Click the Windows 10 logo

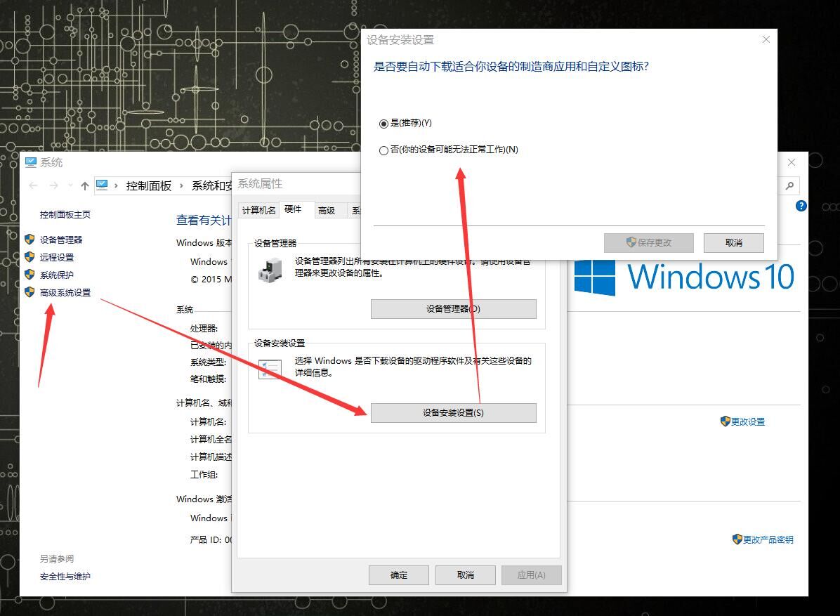[684, 277]
